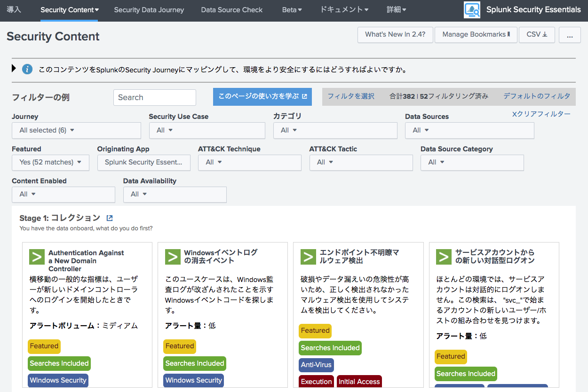Open the Journey filter dropdown

click(x=76, y=130)
